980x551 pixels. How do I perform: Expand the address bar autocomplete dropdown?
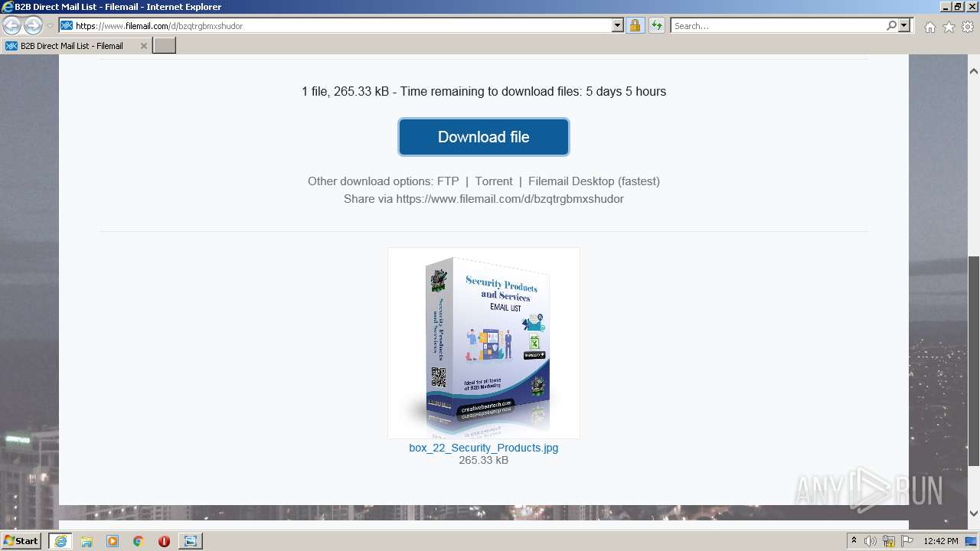coord(618,26)
